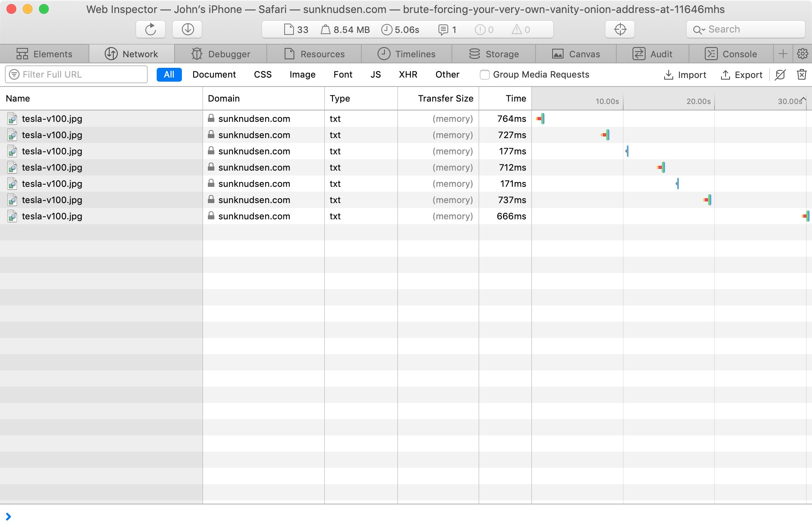812x528 pixels.
Task: Open Web Inspector settings via the gear icon
Action: [803, 54]
